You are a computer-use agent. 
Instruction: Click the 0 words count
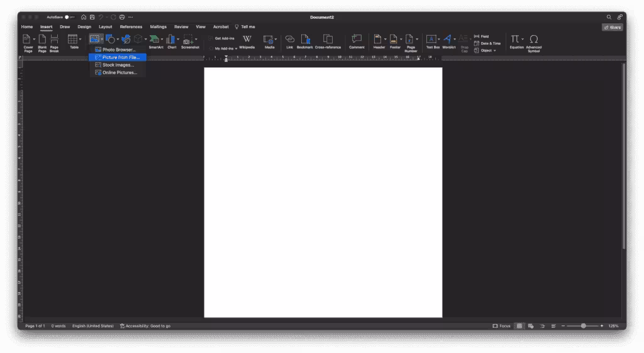58,326
